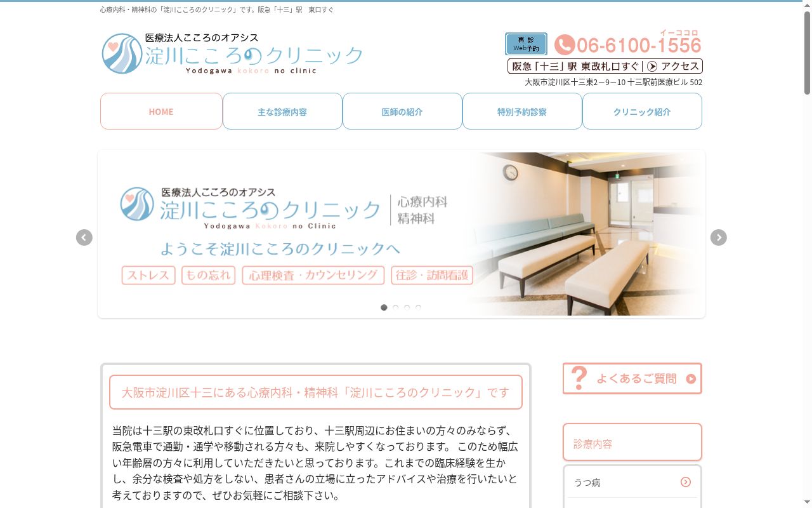Select the third carousel dot
Viewport: 812px width, 508px height.
pyautogui.click(x=407, y=307)
